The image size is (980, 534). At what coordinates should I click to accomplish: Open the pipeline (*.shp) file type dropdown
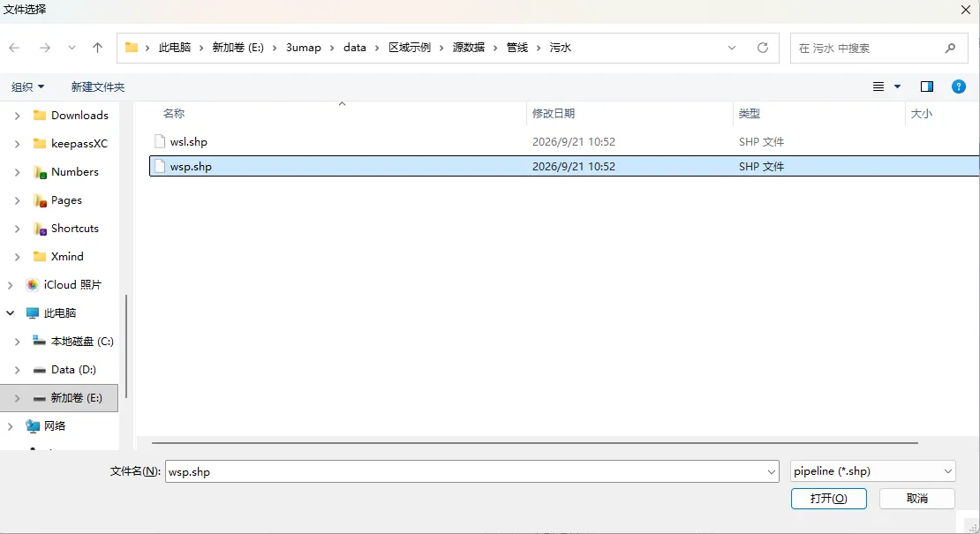point(872,471)
